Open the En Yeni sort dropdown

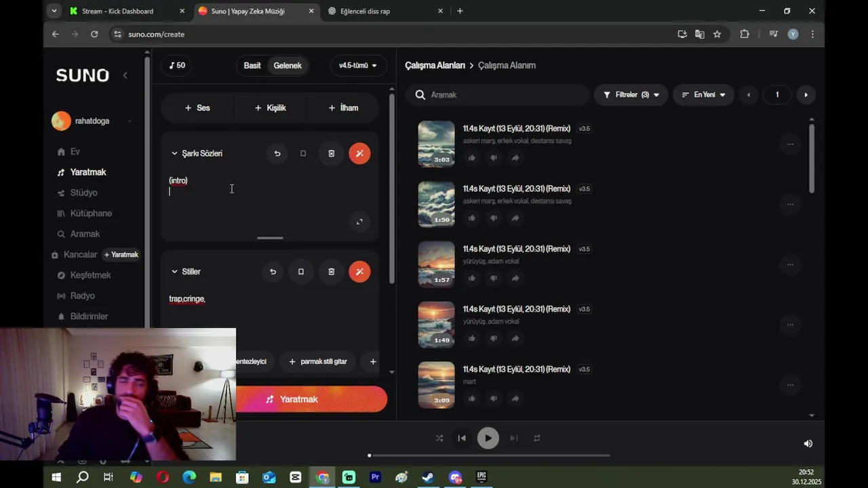703,95
